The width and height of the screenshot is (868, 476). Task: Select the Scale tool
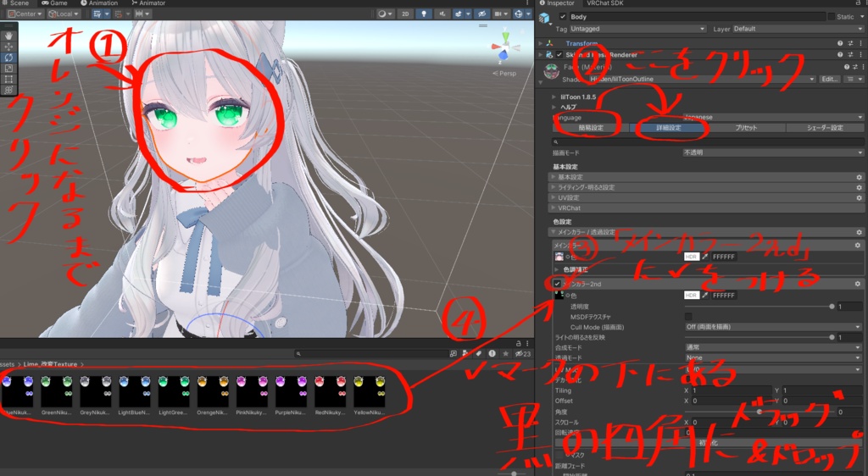(8, 69)
